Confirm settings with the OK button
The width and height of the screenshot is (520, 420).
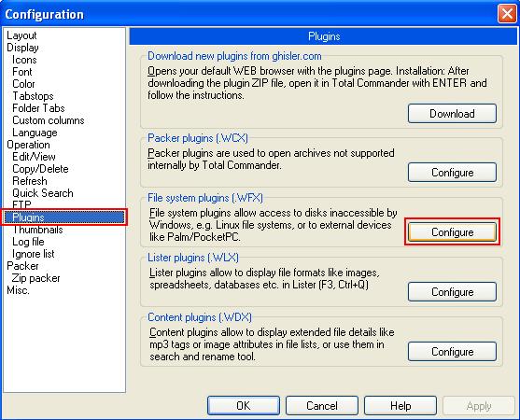(244, 405)
